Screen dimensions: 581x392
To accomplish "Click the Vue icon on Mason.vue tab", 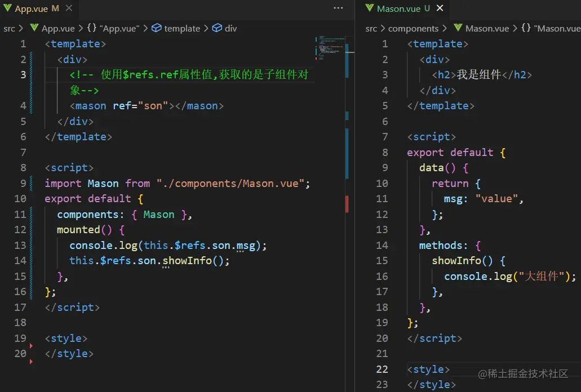I will point(370,8).
